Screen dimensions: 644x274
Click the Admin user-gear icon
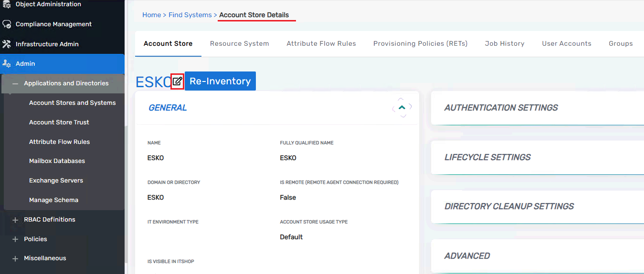pos(7,63)
